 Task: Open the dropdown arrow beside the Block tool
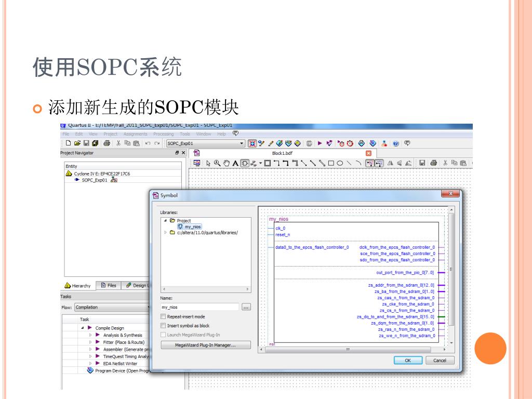click(x=261, y=163)
